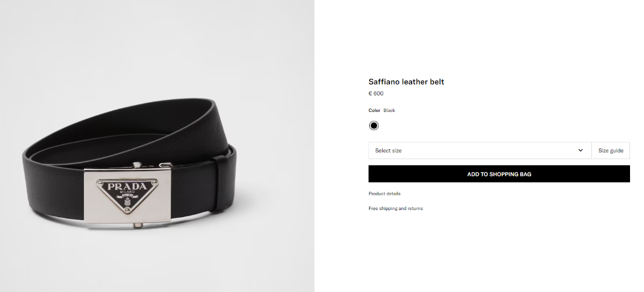Screen dimensions: 644x292
Task: Click the Select size placeholder text
Action: pyautogui.click(x=388, y=151)
